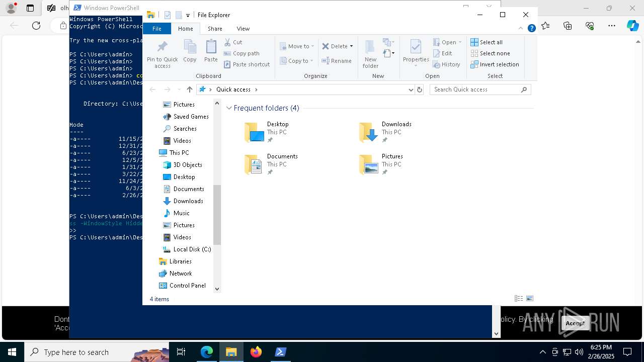The image size is (644, 362).
Task: Open the File tab
Action: tap(157, 29)
